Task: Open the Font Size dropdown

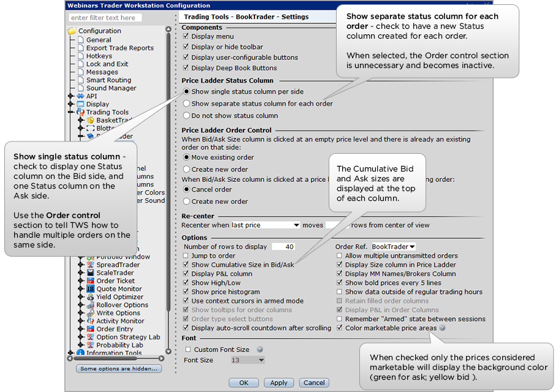Action: coord(248,360)
